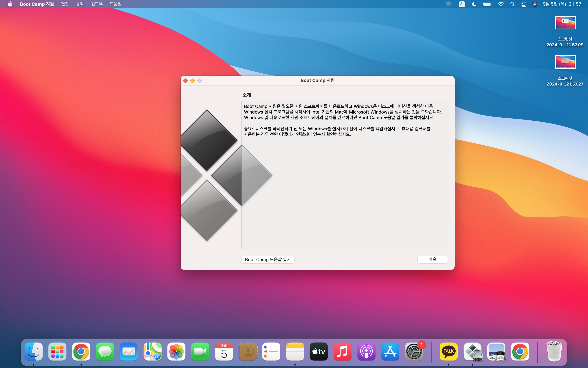The image size is (588, 368).
Task: Open Calendar showing 9월 5
Action: [x=224, y=352]
